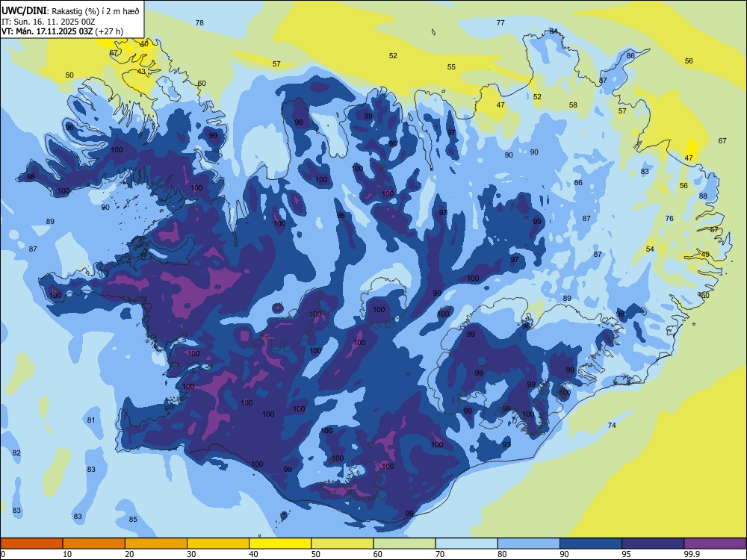The height and width of the screenshot is (560, 747).
Task: Click the '10' legend scale label
Action: [x=68, y=554]
